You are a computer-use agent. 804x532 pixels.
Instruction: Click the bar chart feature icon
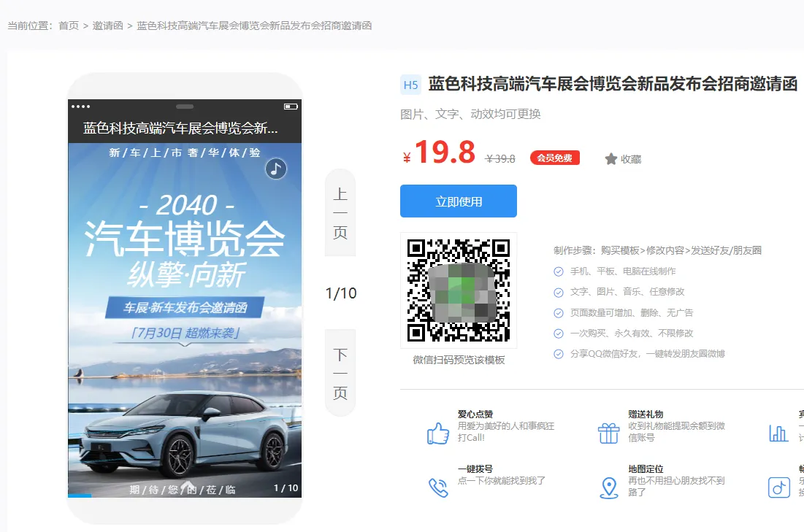pos(778,433)
